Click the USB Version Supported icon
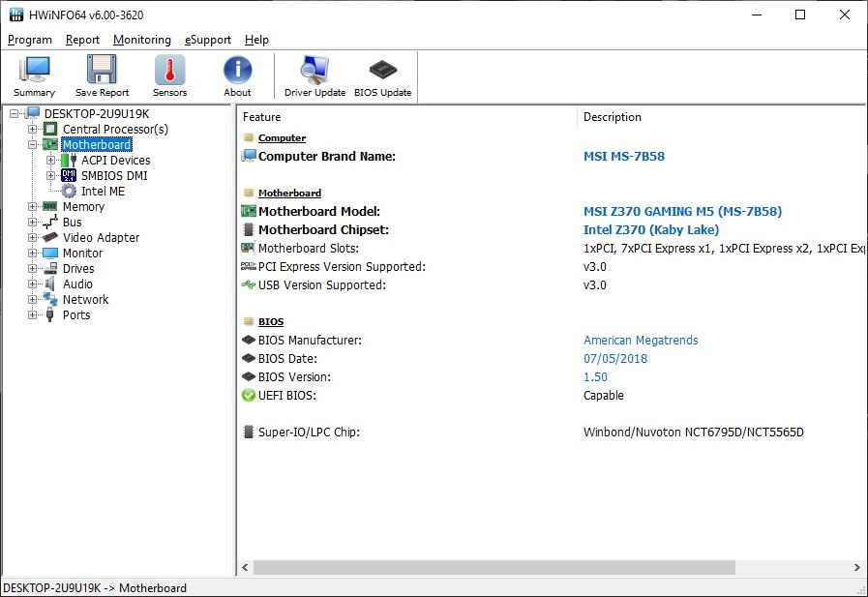The height and width of the screenshot is (597, 868). [249, 284]
